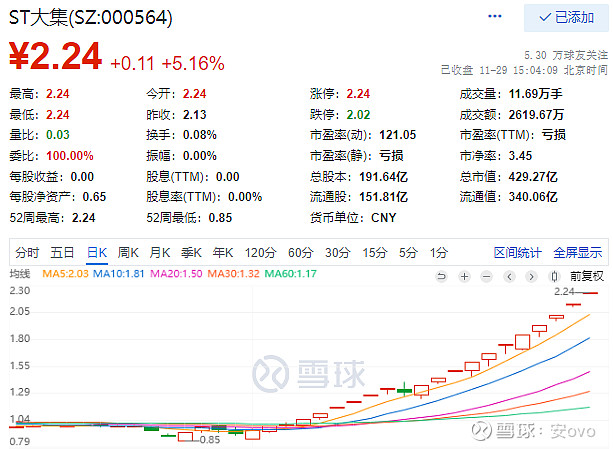Click the ¥2.24 current price
Image resolution: width=613 pixels, height=449 pixels.
point(56,57)
